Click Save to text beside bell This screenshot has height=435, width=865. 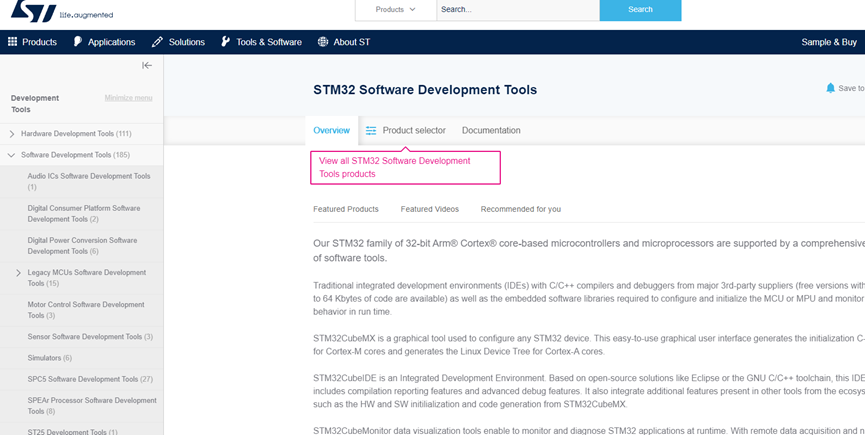pyautogui.click(x=851, y=88)
